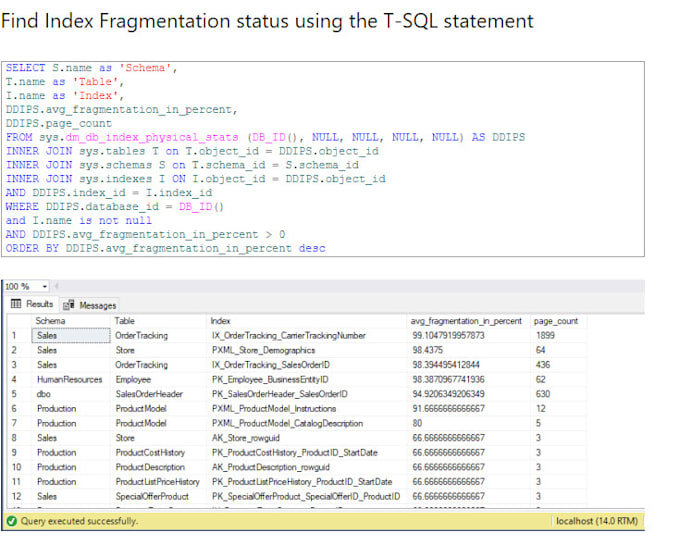680x545 pixels.
Task: Click the Table column header
Action: [124, 321]
